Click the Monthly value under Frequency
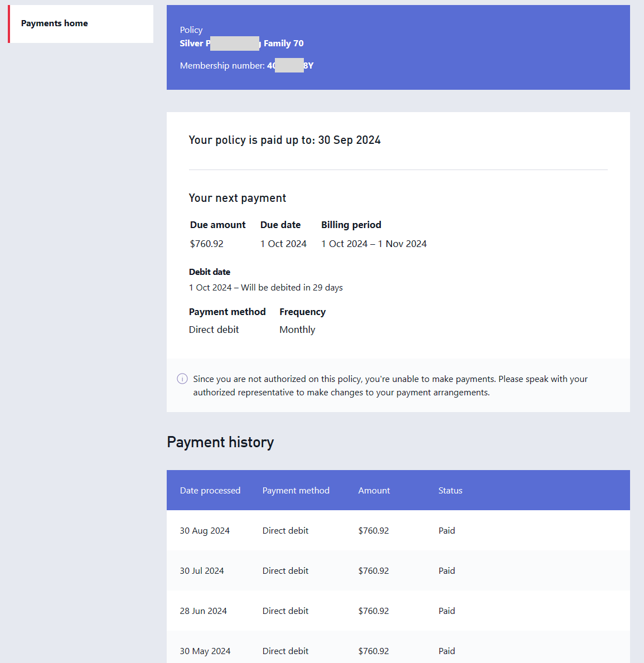Image resolution: width=644 pixels, height=663 pixels. point(297,330)
